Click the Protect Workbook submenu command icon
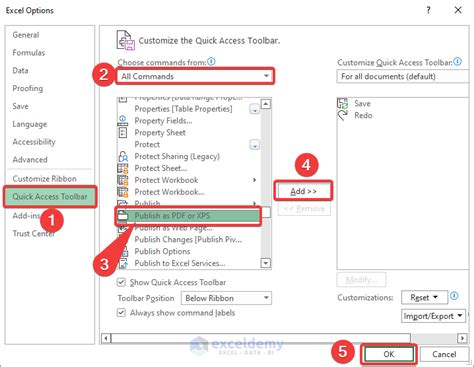 [x=123, y=180]
